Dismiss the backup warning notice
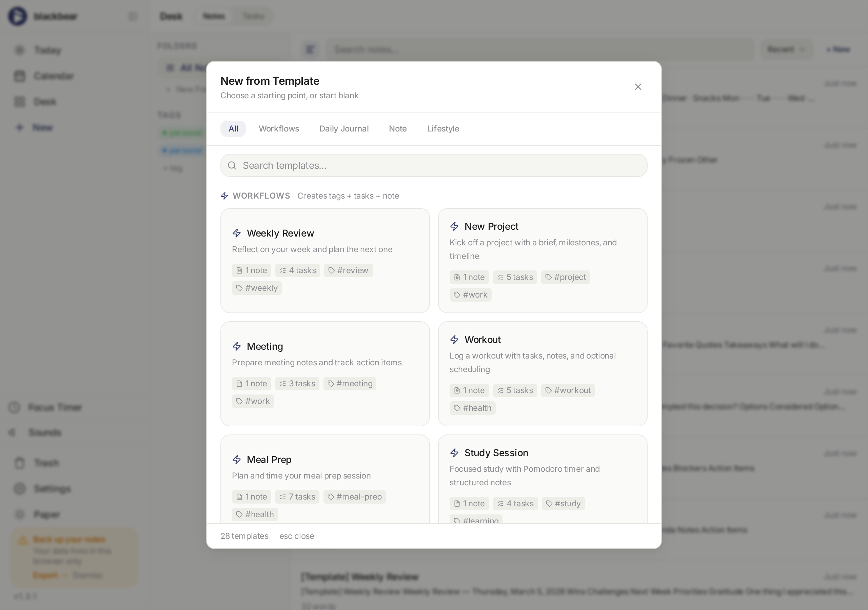 click(87, 575)
